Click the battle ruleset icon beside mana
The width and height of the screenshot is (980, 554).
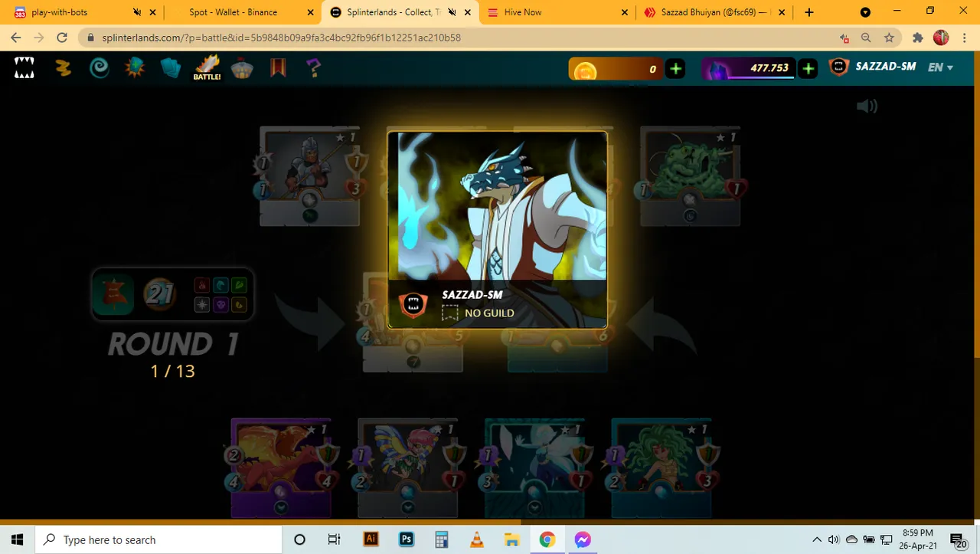(x=113, y=294)
